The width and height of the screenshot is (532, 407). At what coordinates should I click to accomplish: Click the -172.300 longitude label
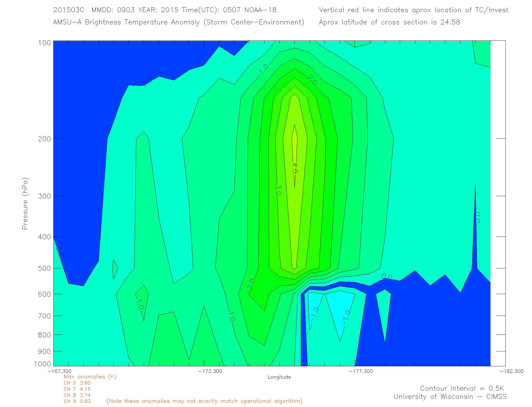pos(210,371)
